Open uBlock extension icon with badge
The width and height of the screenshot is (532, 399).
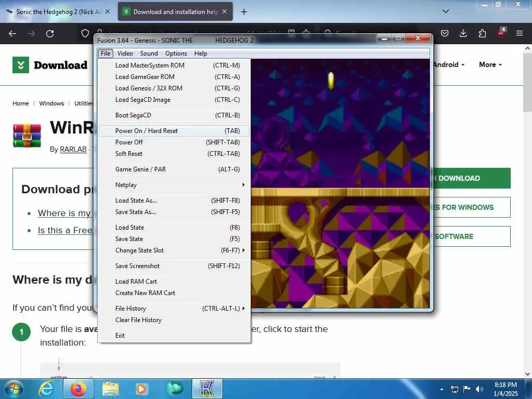[501, 33]
